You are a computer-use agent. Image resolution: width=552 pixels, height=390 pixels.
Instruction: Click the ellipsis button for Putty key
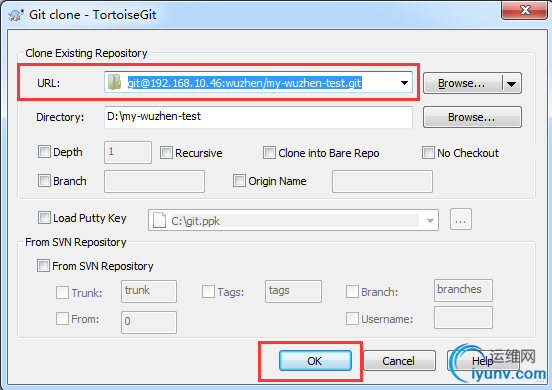coord(461,219)
